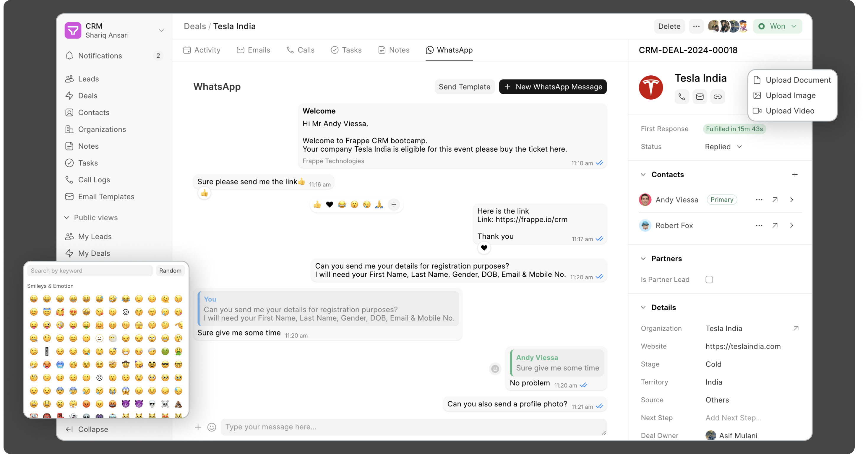Collapse the Public views group
The height and width of the screenshot is (454, 868).
pos(67,218)
